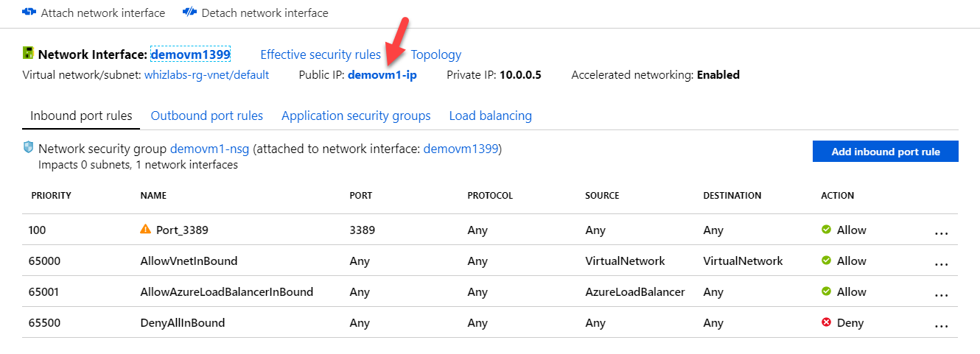Click the DESTINATION column header
This screenshot has width=980, height=354.
(x=732, y=196)
